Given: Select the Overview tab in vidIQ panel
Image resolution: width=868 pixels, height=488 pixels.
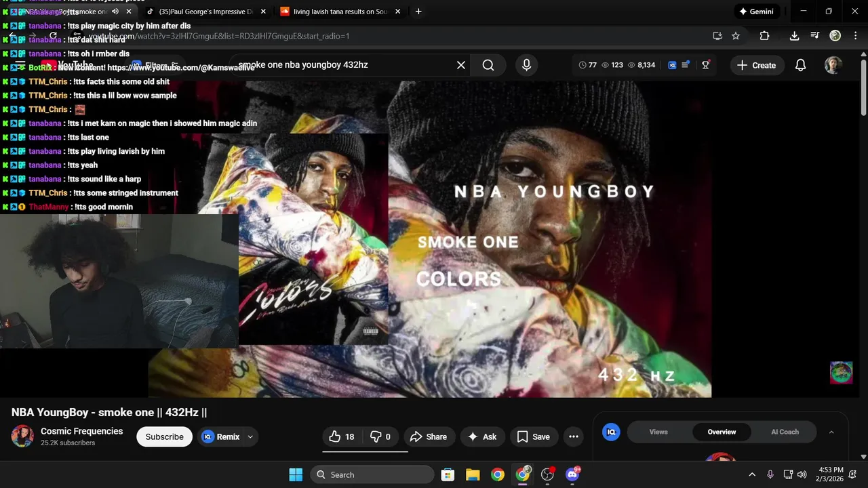Looking at the screenshot, I should [722, 432].
